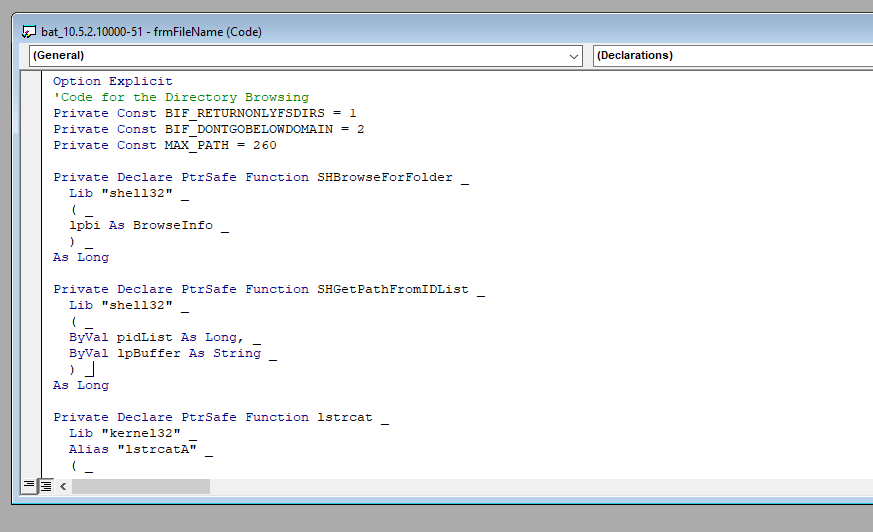
Task: Click 'As Long' after SHBrowseForFolder declaration
Action: pyautogui.click(x=81, y=258)
